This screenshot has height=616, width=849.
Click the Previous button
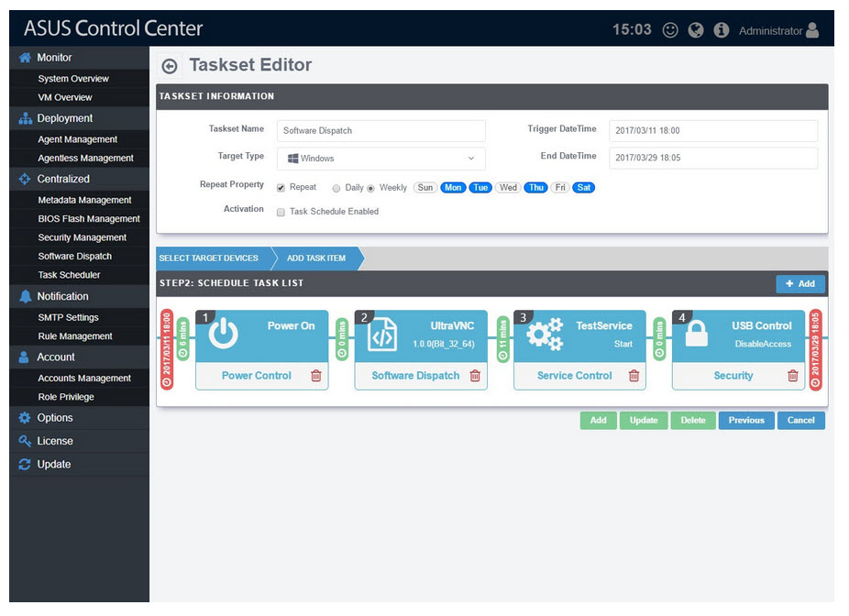pyautogui.click(x=746, y=421)
